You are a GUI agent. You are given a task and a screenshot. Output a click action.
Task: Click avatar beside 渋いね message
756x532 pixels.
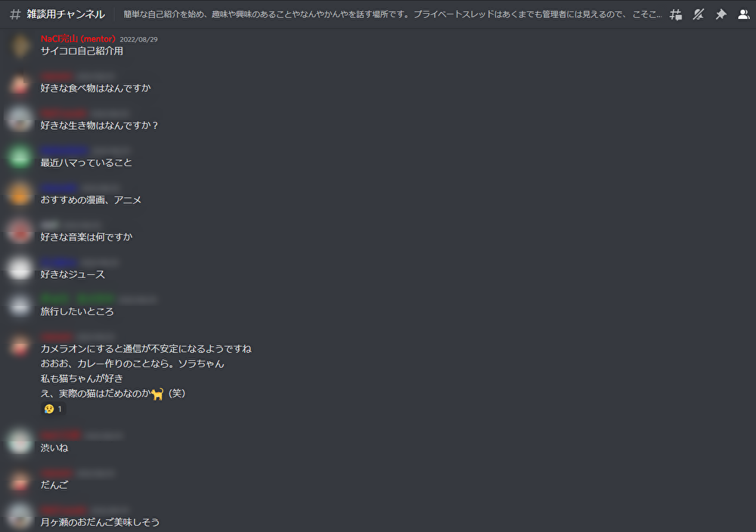click(20, 441)
